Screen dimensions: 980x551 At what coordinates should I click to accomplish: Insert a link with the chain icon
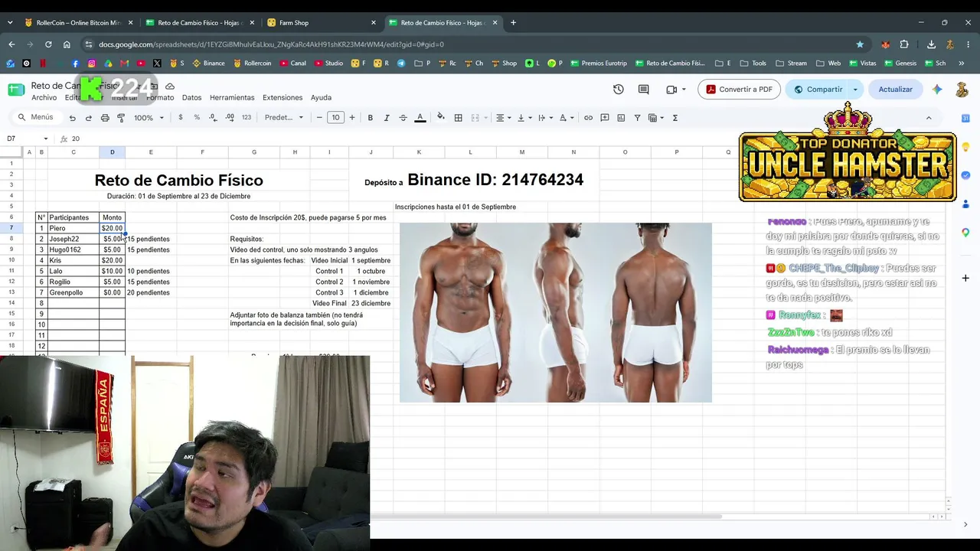pos(588,118)
